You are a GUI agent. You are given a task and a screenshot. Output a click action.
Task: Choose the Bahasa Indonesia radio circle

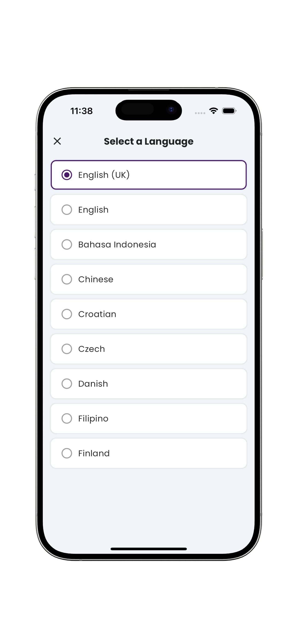(67, 244)
